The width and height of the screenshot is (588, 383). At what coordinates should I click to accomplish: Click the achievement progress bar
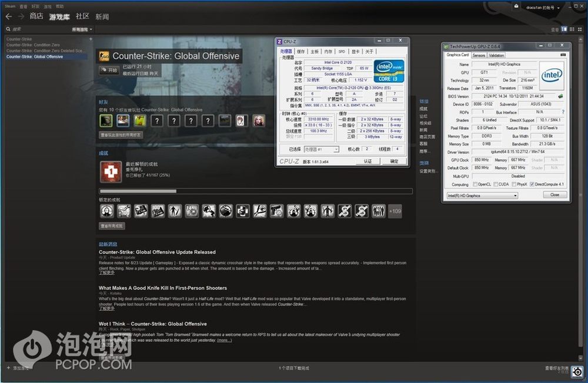[256, 191]
